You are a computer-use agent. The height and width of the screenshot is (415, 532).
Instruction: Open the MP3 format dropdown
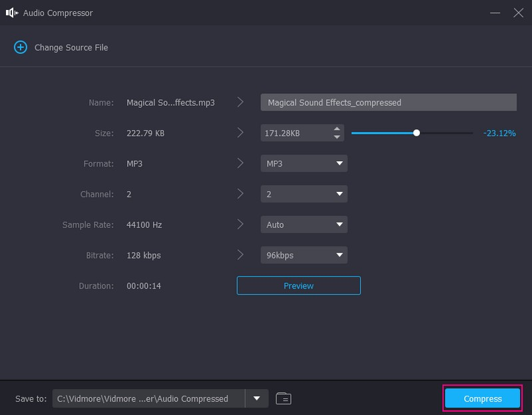coord(304,164)
